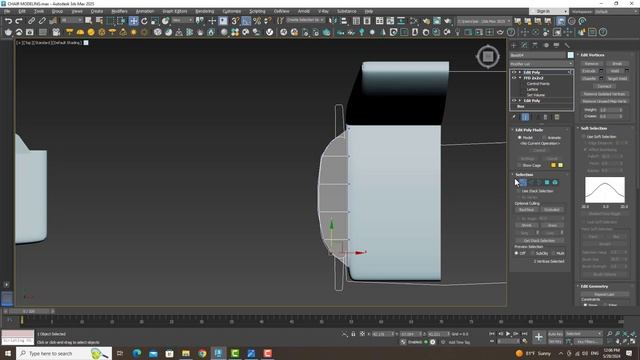
Task: Expand the bottom Edit Poly modifier
Action: coord(520,100)
